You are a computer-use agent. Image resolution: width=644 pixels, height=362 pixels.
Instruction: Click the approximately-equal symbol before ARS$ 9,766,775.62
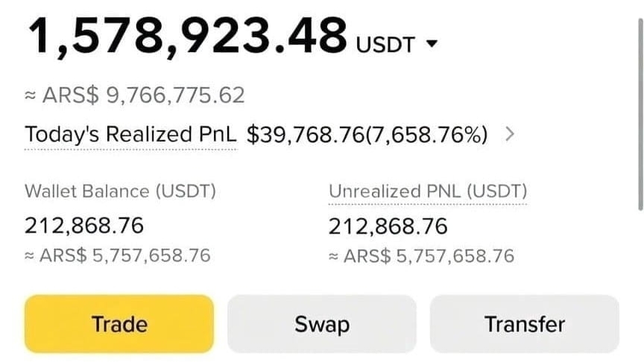click(31, 96)
